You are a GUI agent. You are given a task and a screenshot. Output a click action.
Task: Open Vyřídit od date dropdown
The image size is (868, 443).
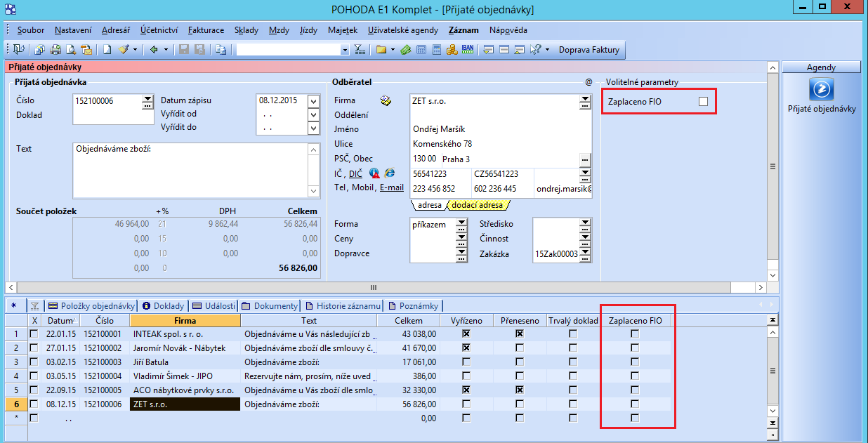click(313, 114)
